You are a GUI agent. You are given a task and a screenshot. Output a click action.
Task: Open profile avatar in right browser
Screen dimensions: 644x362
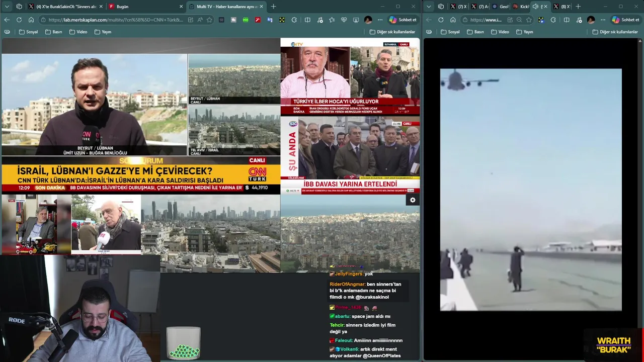[591, 20]
